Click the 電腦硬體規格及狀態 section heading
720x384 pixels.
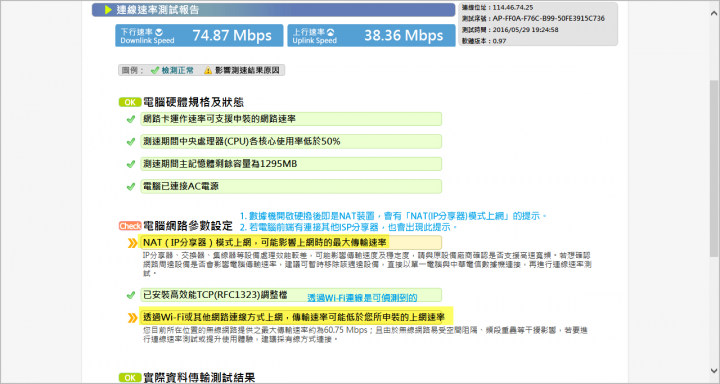(193, 102)
